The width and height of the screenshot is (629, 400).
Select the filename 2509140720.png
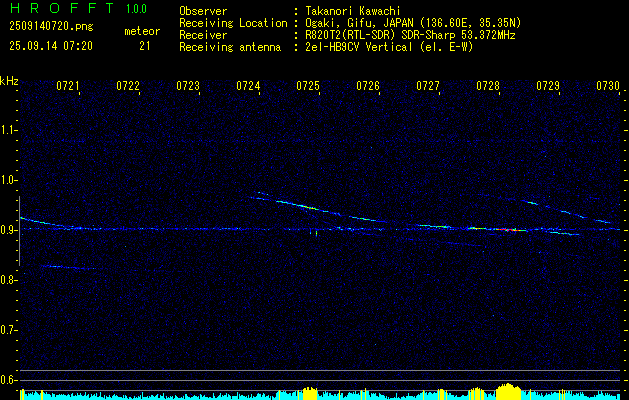click(51, 26)
